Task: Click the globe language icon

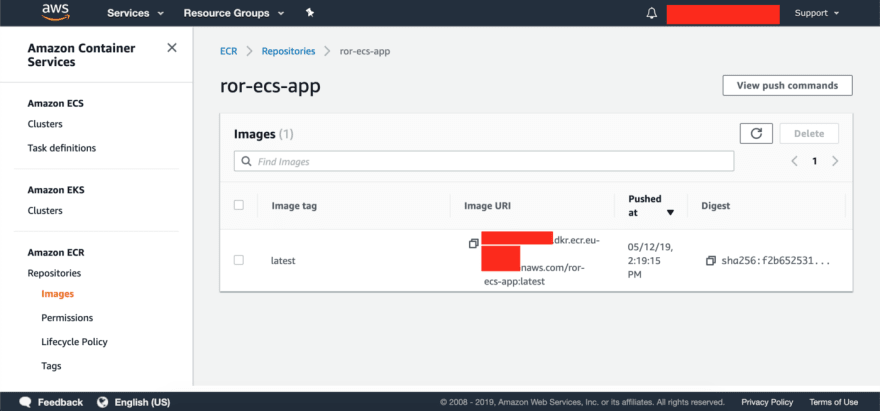Action: (x=102, y=402)
